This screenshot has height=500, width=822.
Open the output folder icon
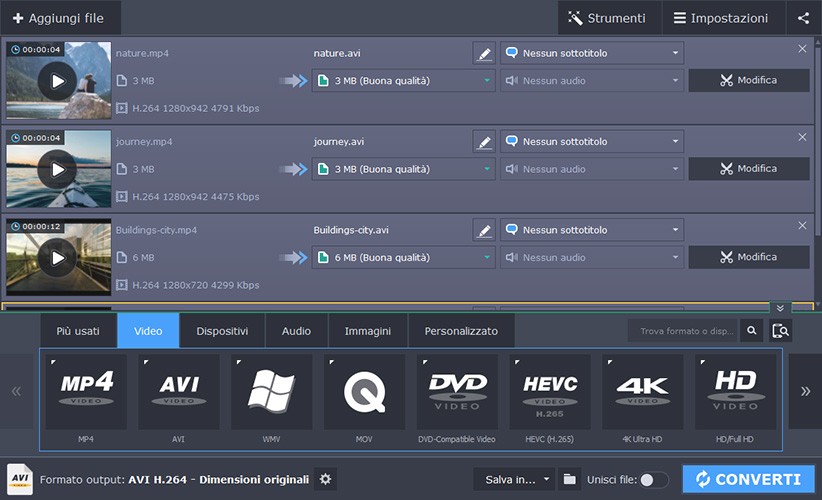pyautogui.click(x=569, y=480)
